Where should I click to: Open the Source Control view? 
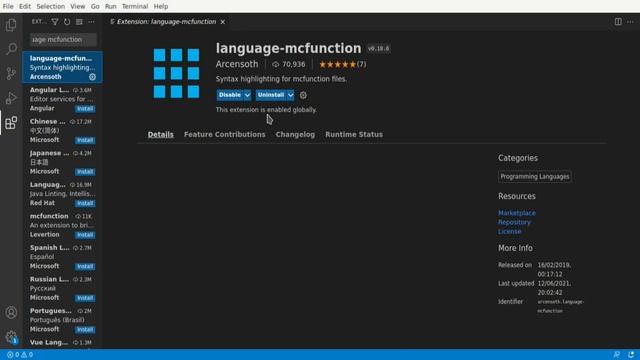coord(11,73)
